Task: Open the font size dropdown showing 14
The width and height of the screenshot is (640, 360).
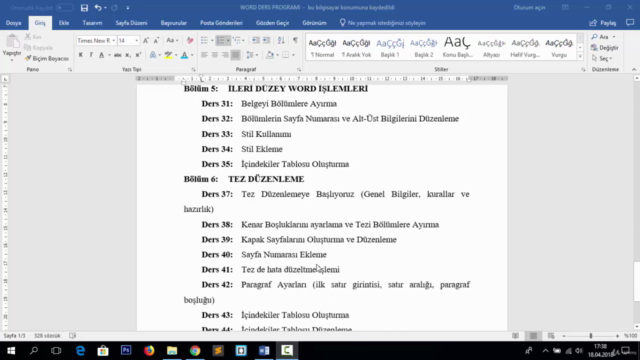Action: [136, 40]
